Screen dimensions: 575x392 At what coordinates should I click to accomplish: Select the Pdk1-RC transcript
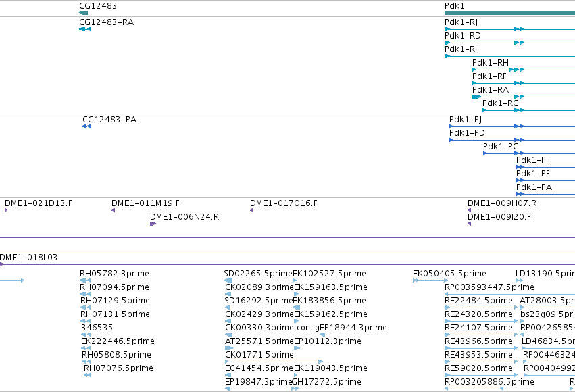click(x=528, y=110)
